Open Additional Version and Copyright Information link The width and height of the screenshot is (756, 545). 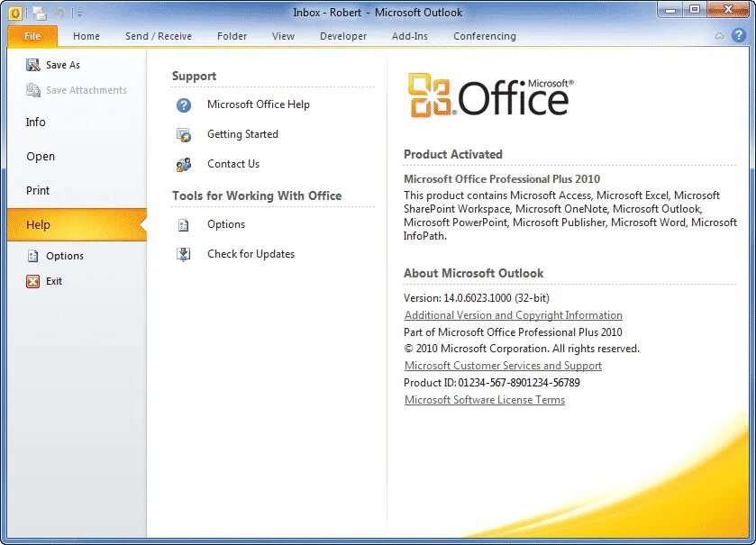[514, 315]
